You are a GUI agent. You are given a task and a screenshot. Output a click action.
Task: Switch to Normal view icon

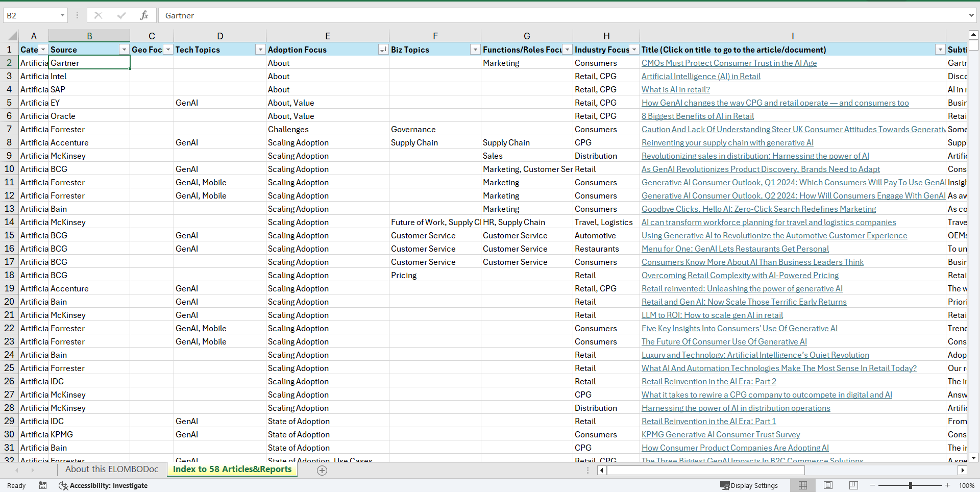click(x=803, y=485)
